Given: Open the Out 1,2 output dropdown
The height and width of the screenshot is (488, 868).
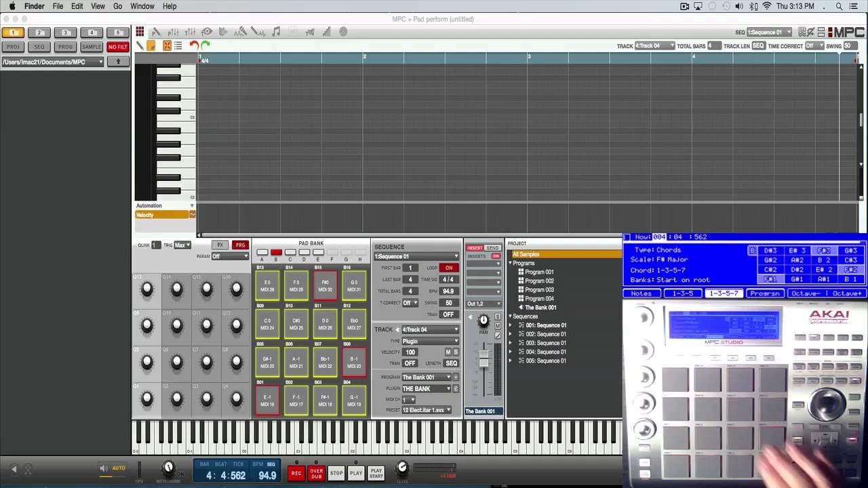Looking at the screenshot, I should coord(484,304).
